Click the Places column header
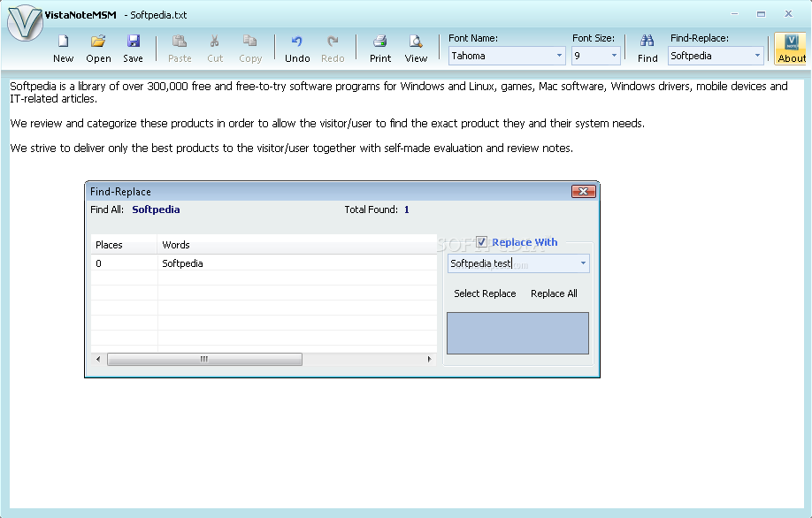This screenshot has height=518, width=812. [124, 245]
